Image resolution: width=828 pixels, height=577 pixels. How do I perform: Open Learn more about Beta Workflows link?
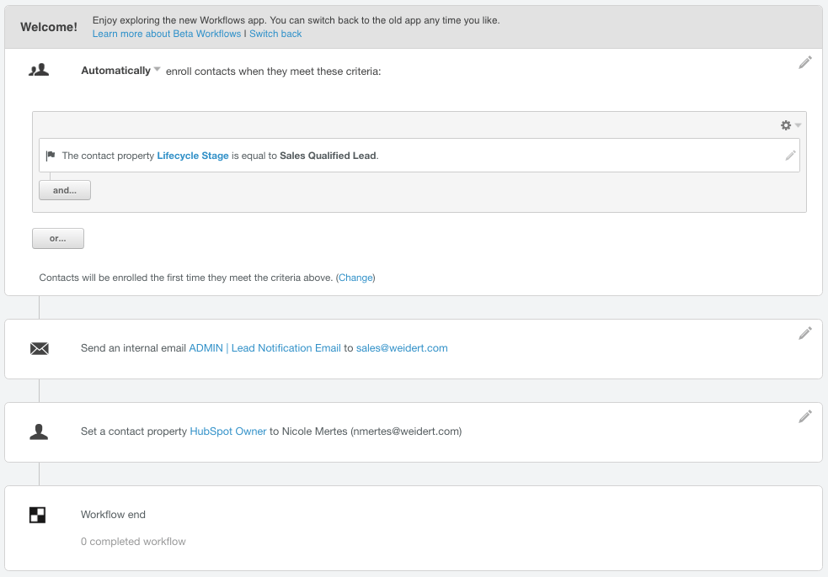coord(166,34)
